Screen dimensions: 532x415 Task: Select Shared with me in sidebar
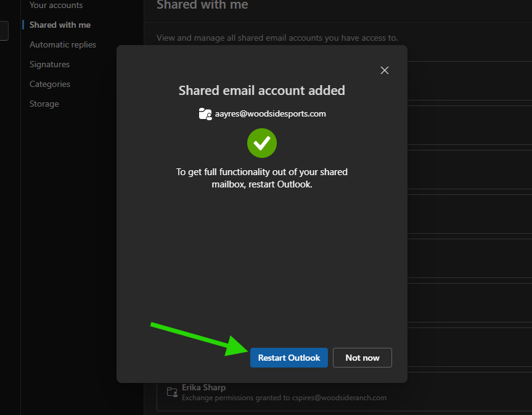tap(60, 25)
